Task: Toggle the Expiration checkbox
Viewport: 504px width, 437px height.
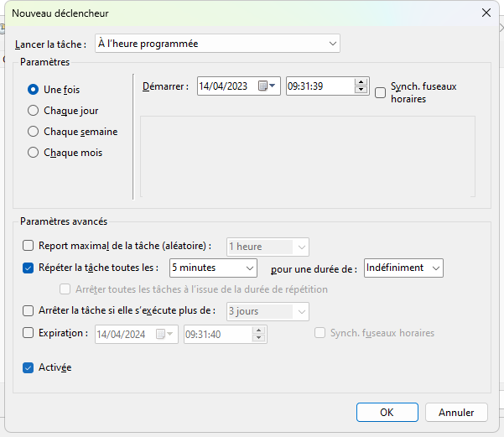Action: (29, 333)
